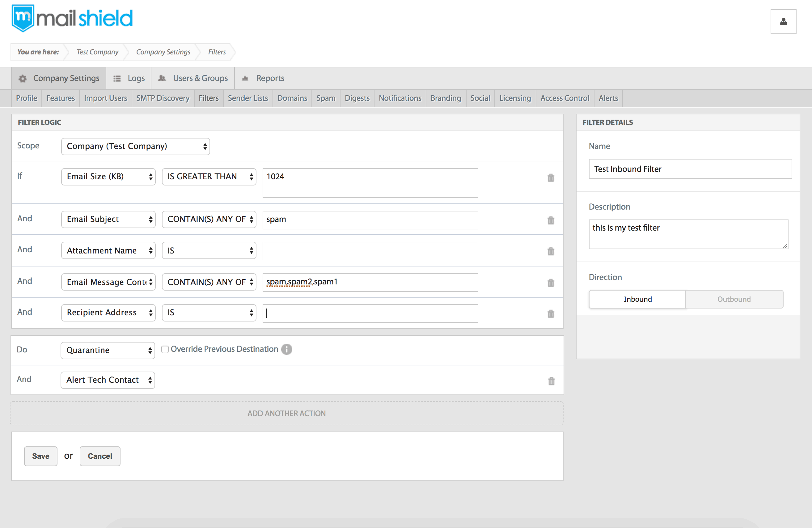
Task: Open the Attachment Name field dropdown
Action: tap(108, 250)
